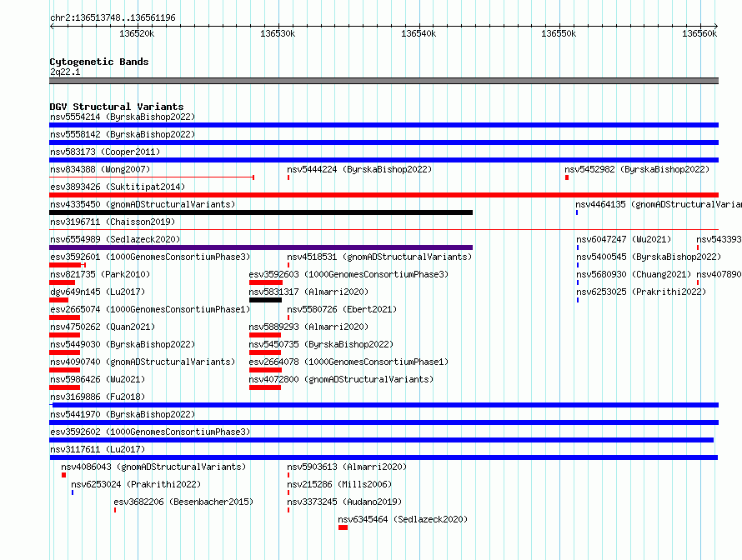Click nsv4518531 (gnomADStructuralVariants) label

(379, 257)
